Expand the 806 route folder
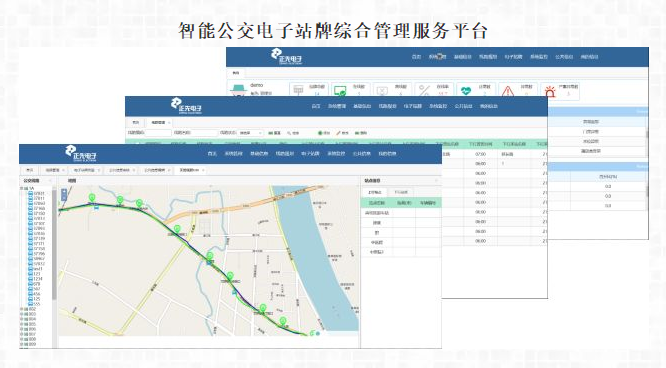The image size is (666, 368). (x=22, y=329)
